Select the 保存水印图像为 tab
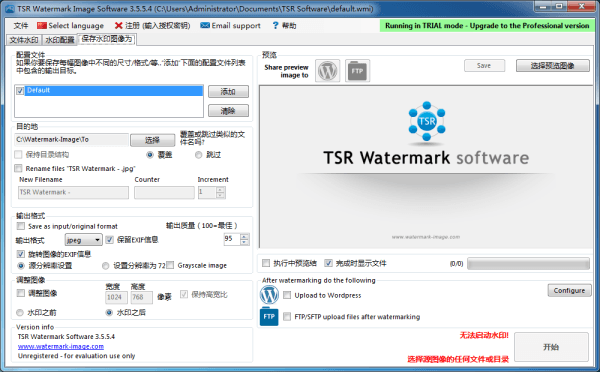Viewport: 600px width, 372px height. (107, 39)
